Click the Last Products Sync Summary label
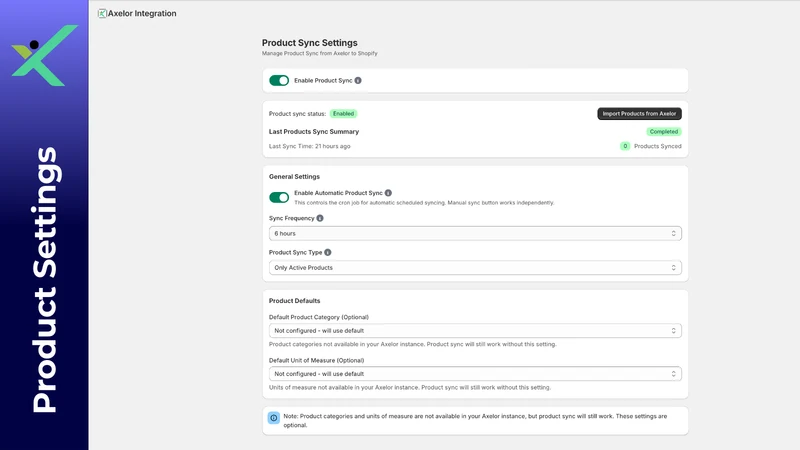This screenshot has width=800, height=450. pyautogui.click(x=314, y=131)
